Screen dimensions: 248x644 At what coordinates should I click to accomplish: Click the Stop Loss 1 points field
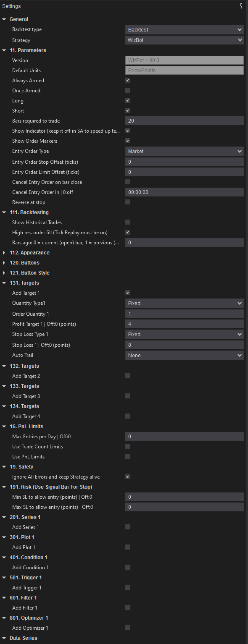(185, 345)
